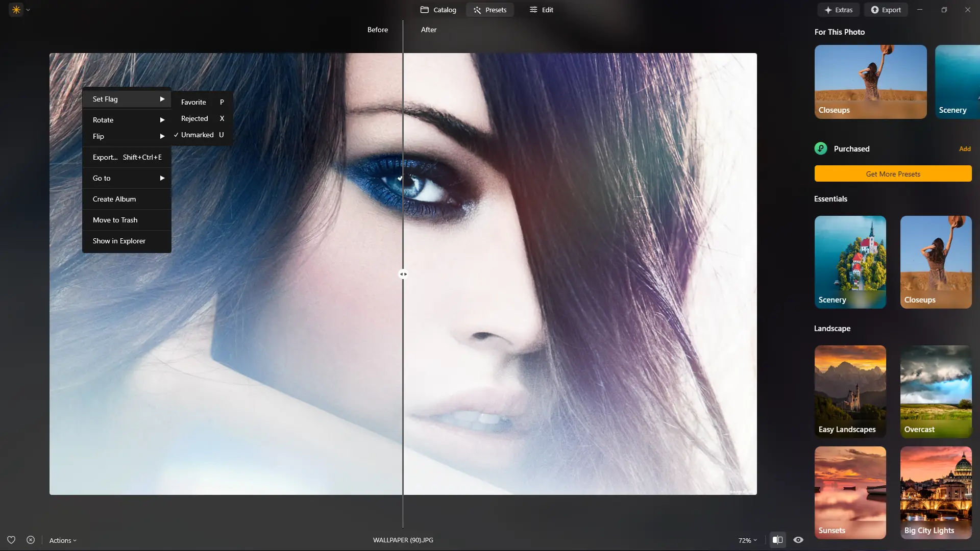The image size is (980, 551).
Task: Click the Purchased presets icon
Action: point(820,148)
